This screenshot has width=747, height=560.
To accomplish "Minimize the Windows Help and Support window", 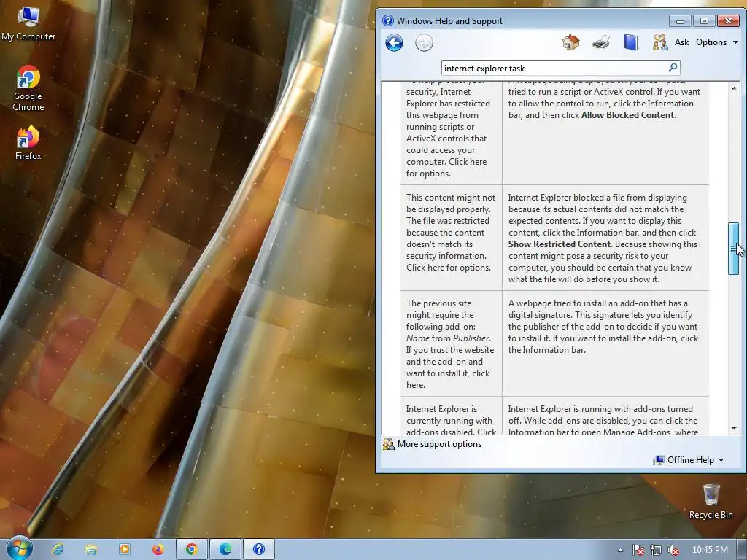I will (681, 20).
